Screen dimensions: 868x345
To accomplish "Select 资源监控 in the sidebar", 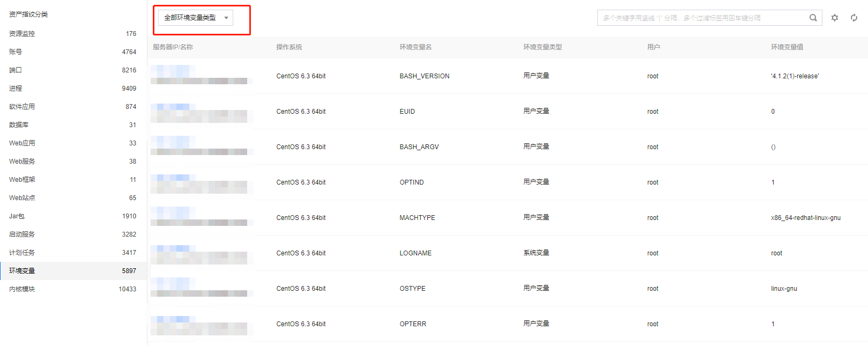I will (22, 34).
